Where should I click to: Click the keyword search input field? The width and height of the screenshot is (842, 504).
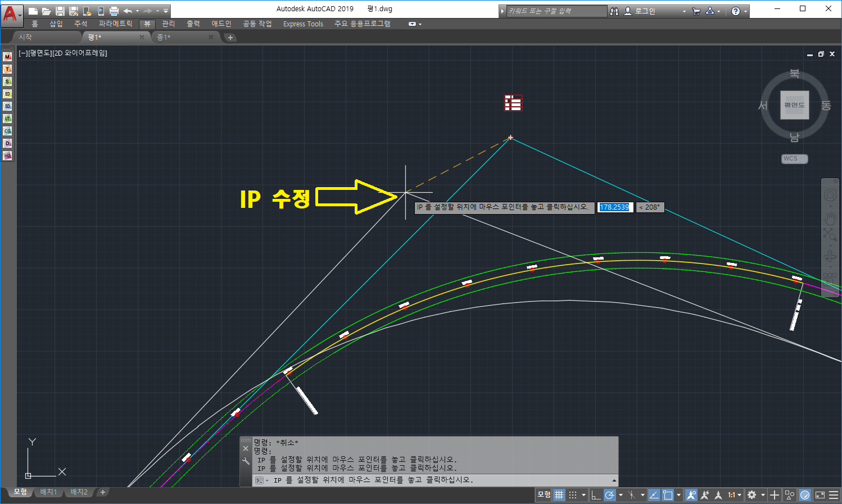555,11
